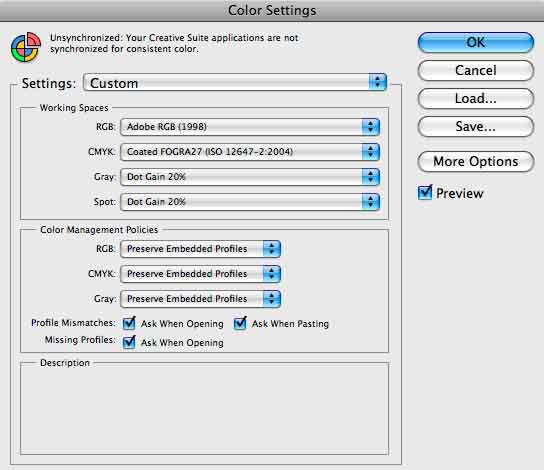544x470 pixels.
Task: Open the CMYK working space Coated FOGRA27 dropdown
Action: point(250,152)
